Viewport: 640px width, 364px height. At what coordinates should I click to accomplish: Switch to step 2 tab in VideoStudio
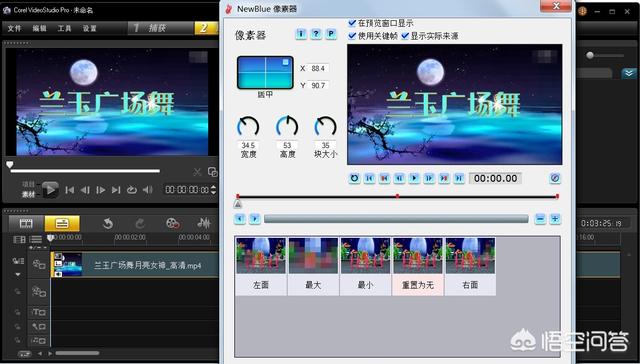[207, 28]
